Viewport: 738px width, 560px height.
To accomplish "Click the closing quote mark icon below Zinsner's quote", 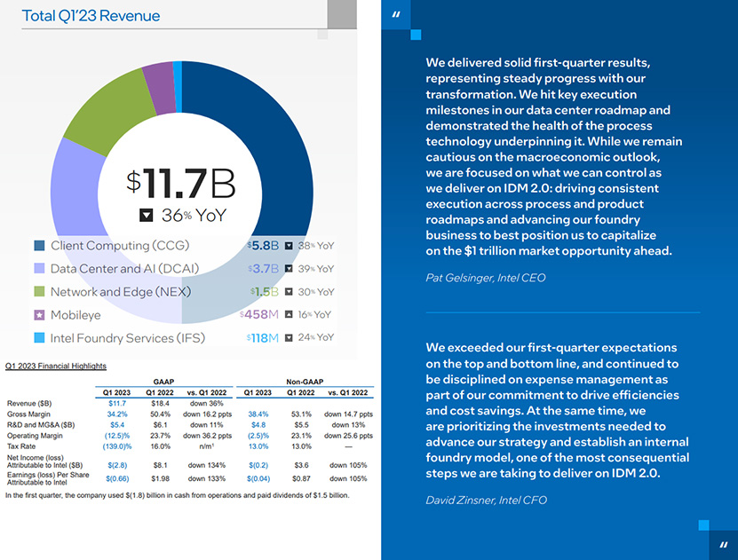I will coord(724,545).
